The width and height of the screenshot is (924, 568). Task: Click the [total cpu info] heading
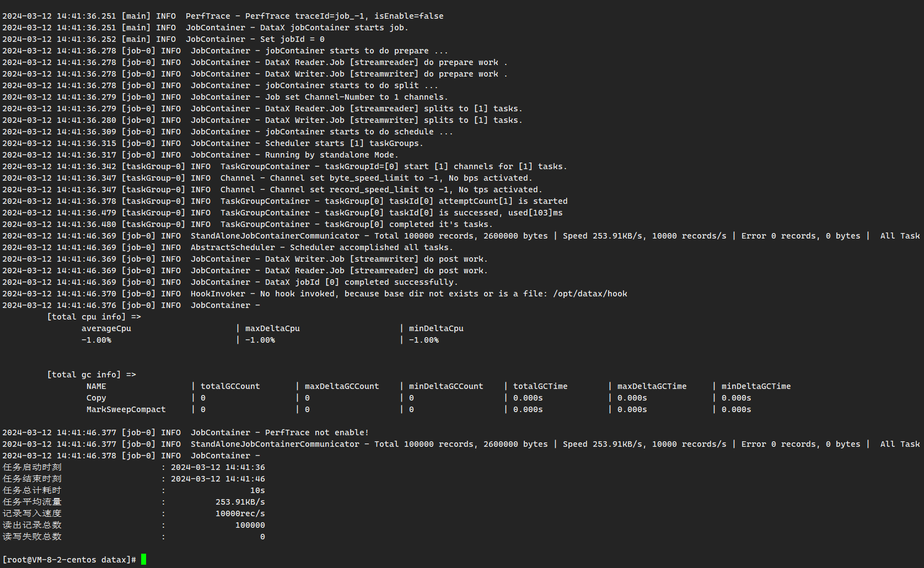point(94,317)
